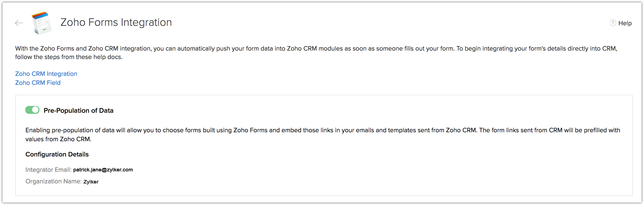Click the Organization Name label

pyautogui.click(x=53, y=181)
